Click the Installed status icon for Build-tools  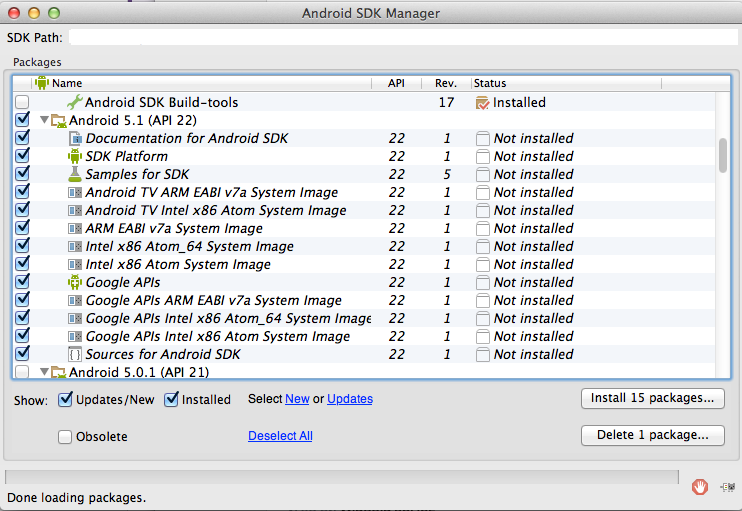tap(482, 102)
